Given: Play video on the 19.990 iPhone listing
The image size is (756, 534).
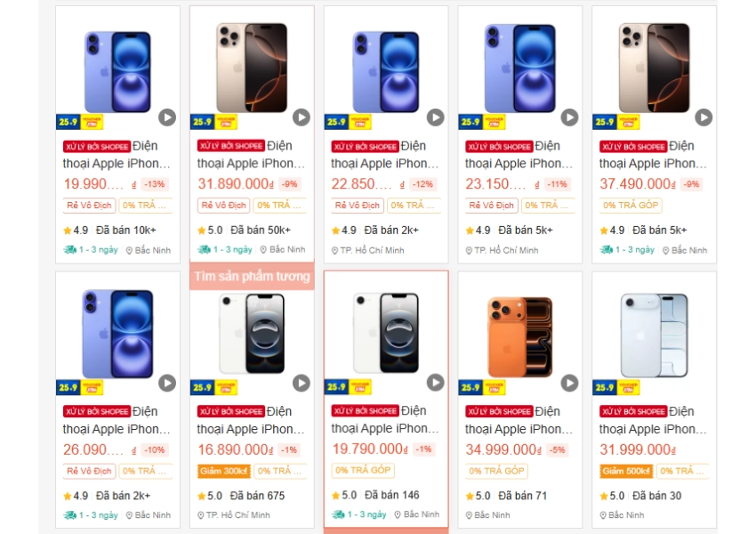Looking at the screenshot, I should 167,117.
